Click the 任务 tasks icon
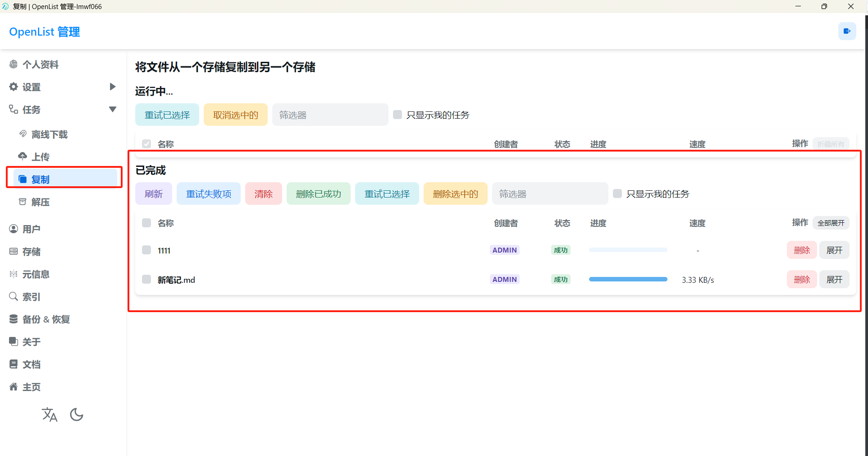The image size is (868, 456). (14, 110)
